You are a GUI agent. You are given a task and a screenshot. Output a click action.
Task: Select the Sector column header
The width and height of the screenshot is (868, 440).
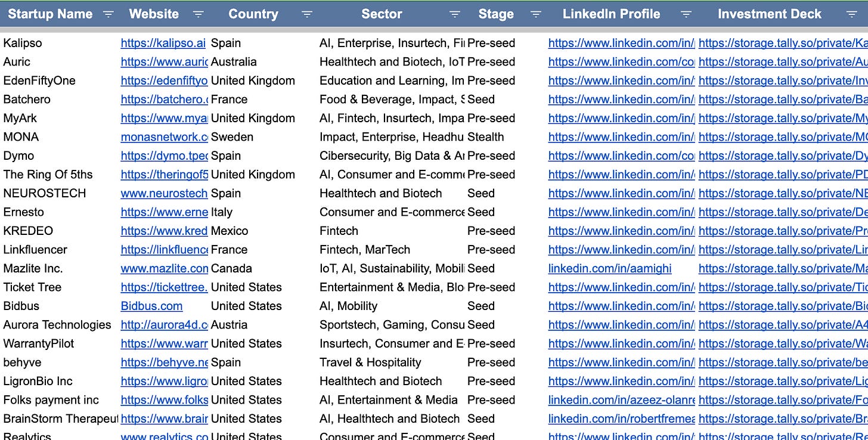[x=382, y=14]
